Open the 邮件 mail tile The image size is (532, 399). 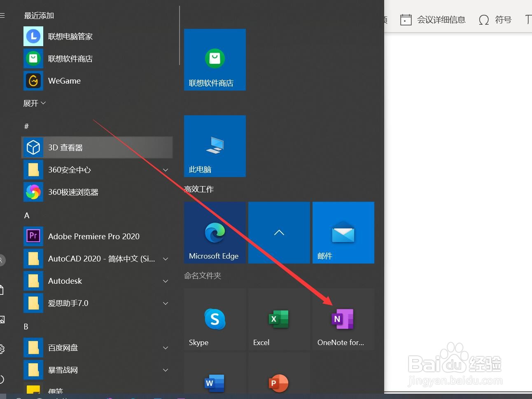(343, 233)
